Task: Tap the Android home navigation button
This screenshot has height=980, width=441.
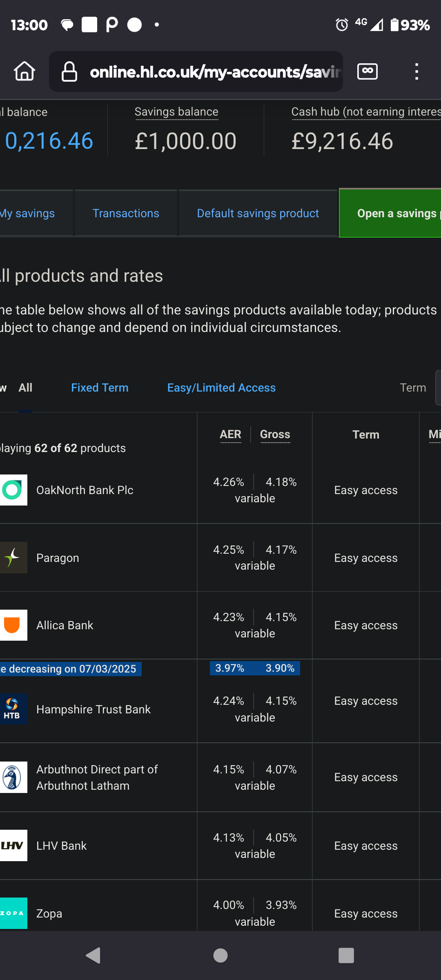Action: click(220, 955)
